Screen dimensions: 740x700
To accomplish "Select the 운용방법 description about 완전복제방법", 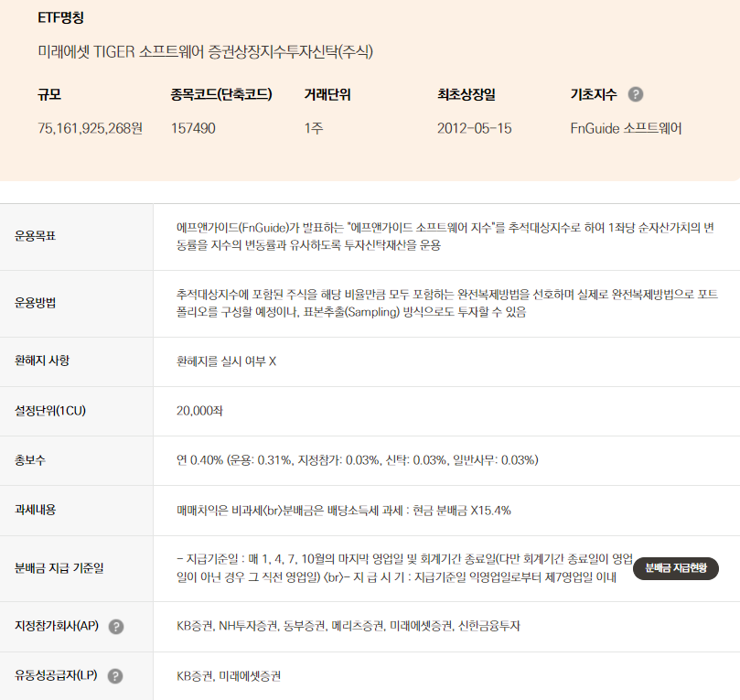I will tap(447, 303).
